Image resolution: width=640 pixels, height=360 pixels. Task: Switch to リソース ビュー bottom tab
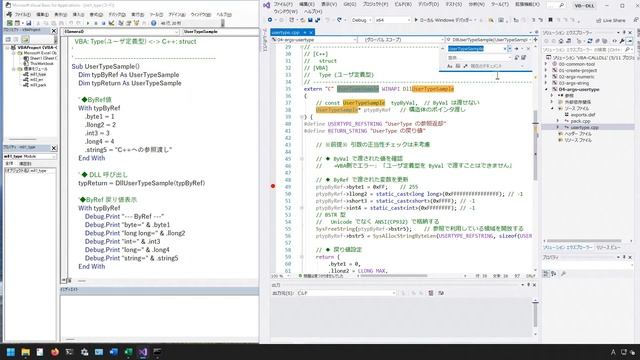tap(608, 247)
